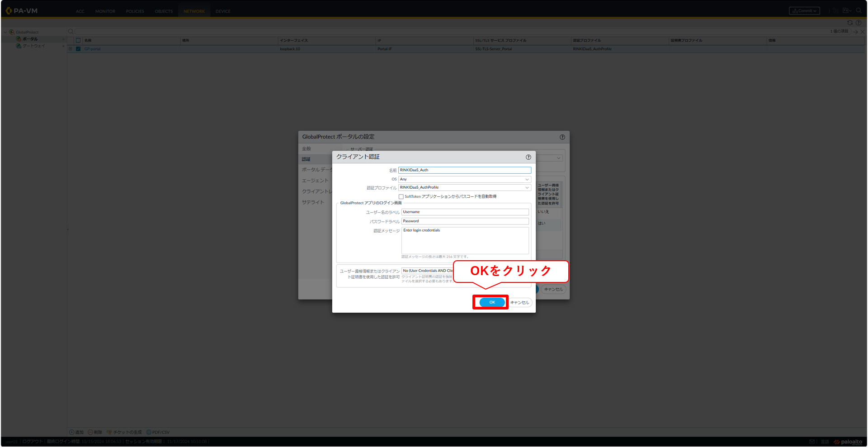Click the ユーザー名のラベル field with Username
The height and width of the screenshot is (448, 868).
[465, 212]
